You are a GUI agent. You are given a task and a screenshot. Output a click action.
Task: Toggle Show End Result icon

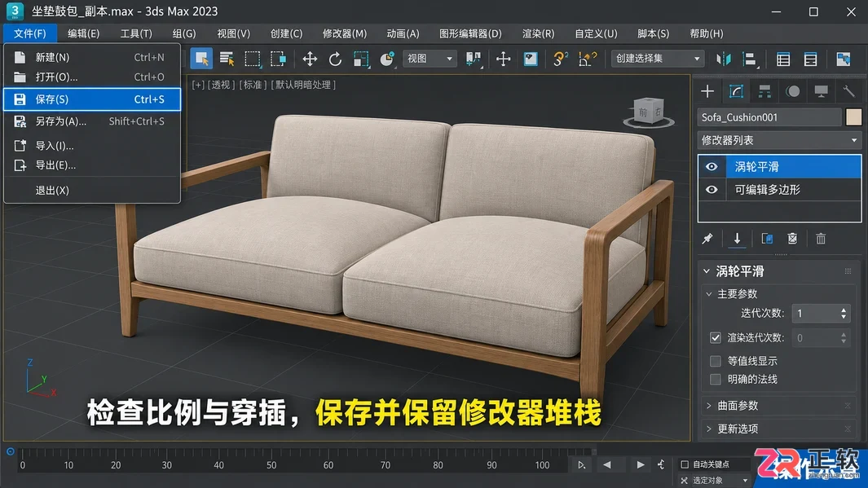pyautogui.click(x=737, y=239)
